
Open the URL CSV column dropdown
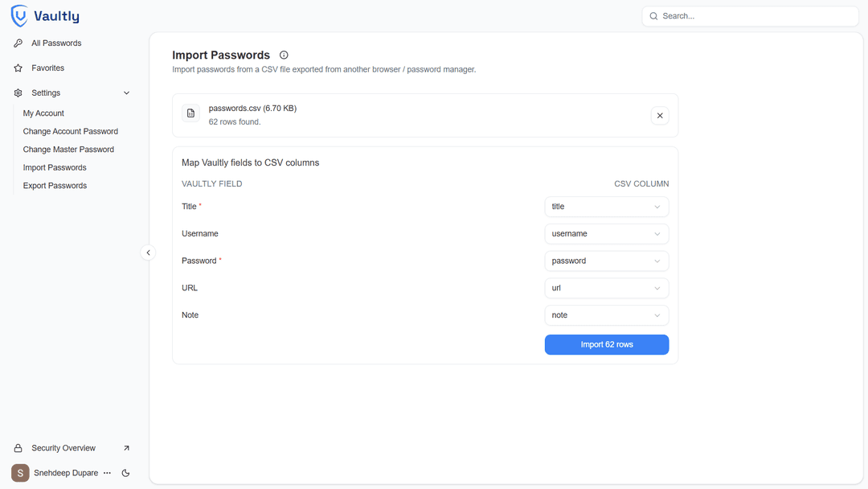pyautogui.click(x=606, y=288)
